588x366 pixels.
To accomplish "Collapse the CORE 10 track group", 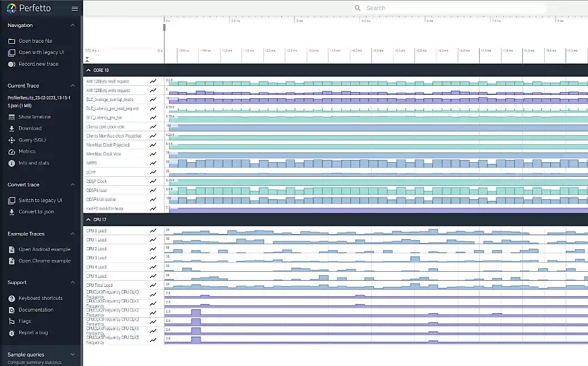I will [x=88, y=70].
